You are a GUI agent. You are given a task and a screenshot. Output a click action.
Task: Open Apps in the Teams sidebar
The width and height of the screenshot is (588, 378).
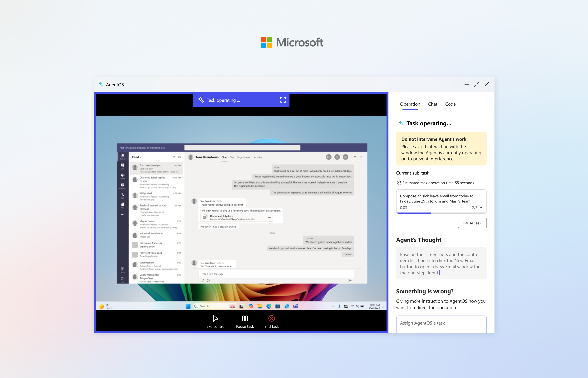coord(123,270)
